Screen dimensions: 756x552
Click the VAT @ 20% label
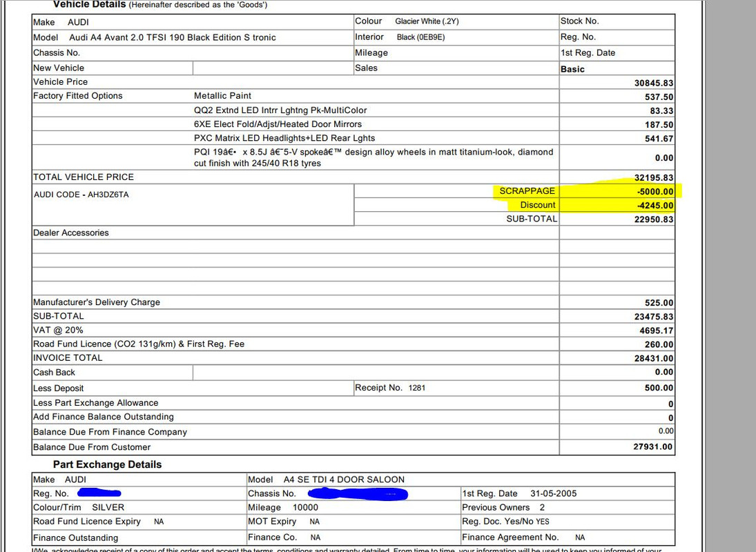(58, 330)
